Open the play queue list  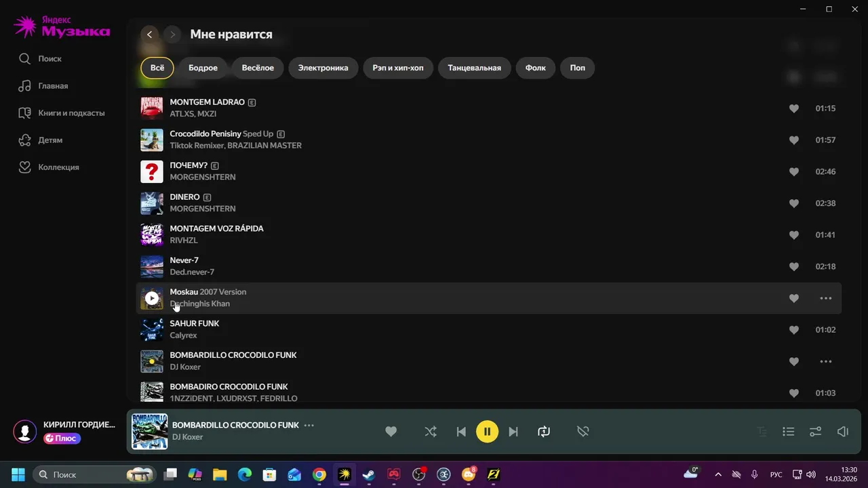click(x=789, y=432)
